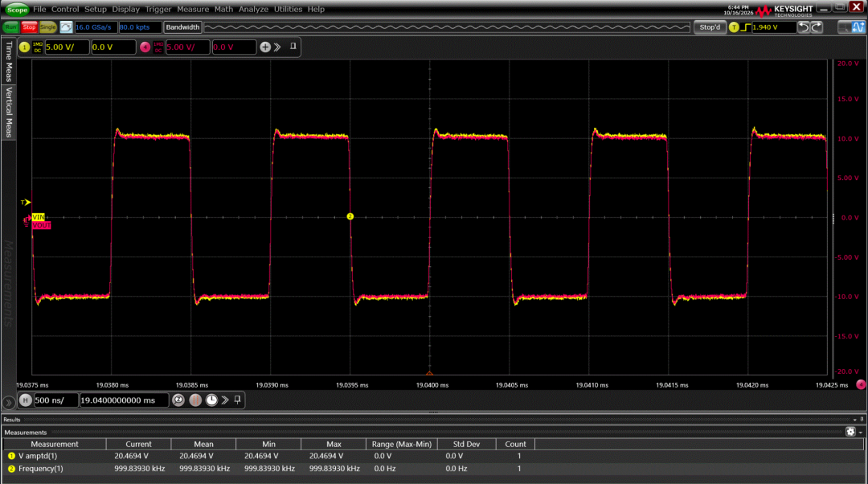Click the 500 ns/ timebase scale field
Image resolution: width=868 pixels, height=484 pixels.
coord(56,400)
